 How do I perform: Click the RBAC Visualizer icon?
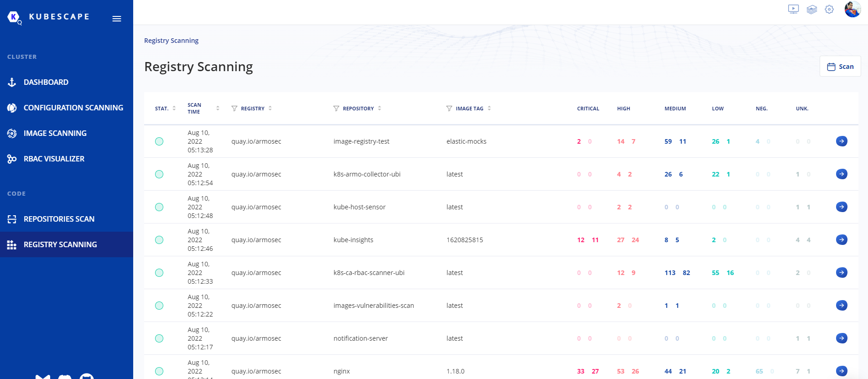click(12, 159)
